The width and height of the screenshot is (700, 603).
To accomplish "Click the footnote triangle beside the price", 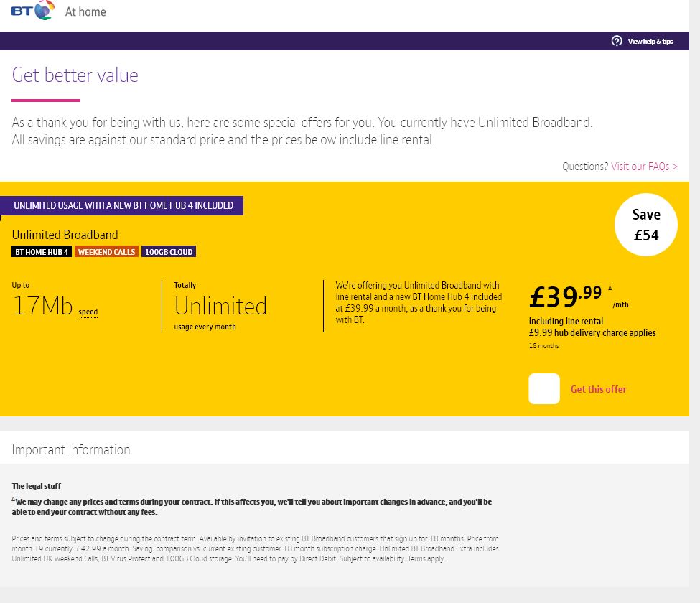I will [x=610, y=289].
